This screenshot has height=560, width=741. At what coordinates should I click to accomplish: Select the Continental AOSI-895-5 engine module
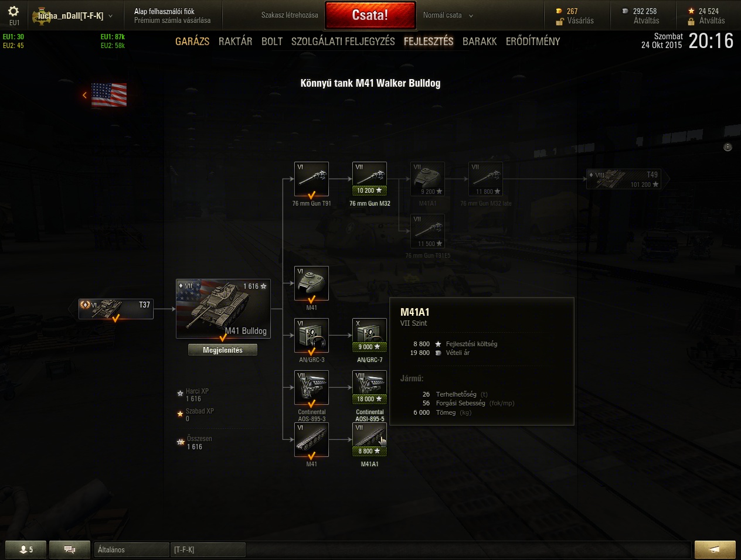(x=369, y=388)
